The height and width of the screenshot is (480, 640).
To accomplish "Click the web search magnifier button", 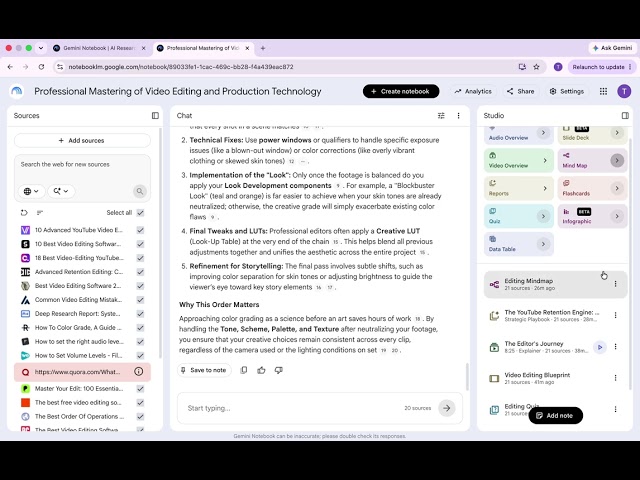I will [x=140, y=191].
